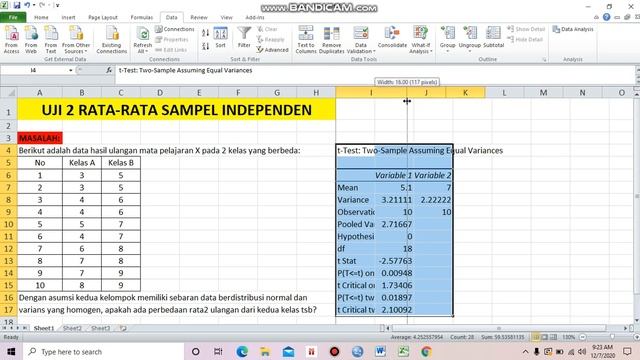The width and height of the screenshot is (640, 360).
Task: Sort Z to A descending
Action: tap(205, 46)
